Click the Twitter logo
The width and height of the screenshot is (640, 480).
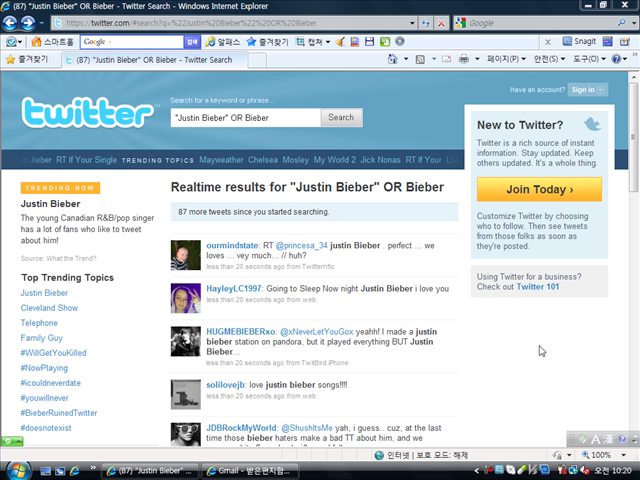(x=88, y=113)
